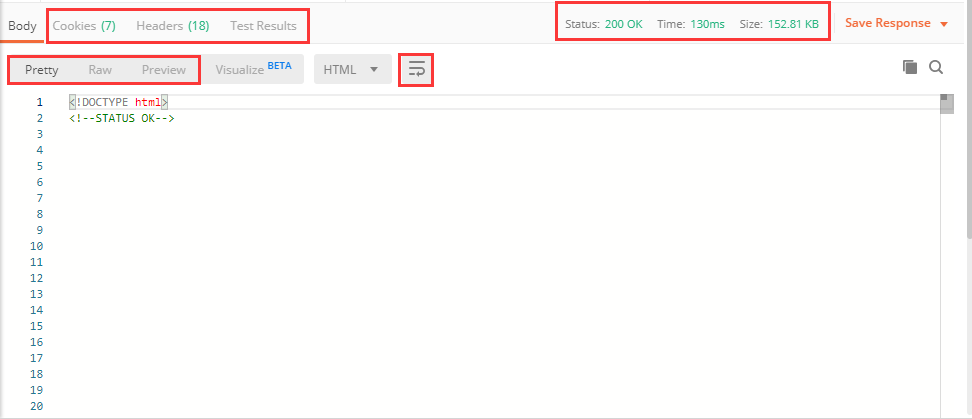Open the Test Results tab
Viewport: 972px width, 419px height.
[263, 26]
